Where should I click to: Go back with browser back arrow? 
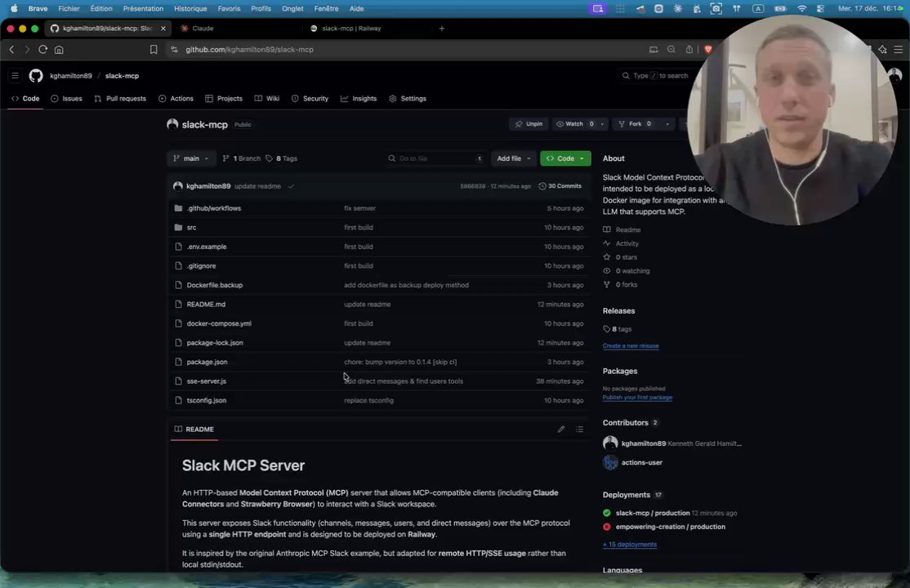click(x=11, y=49)
